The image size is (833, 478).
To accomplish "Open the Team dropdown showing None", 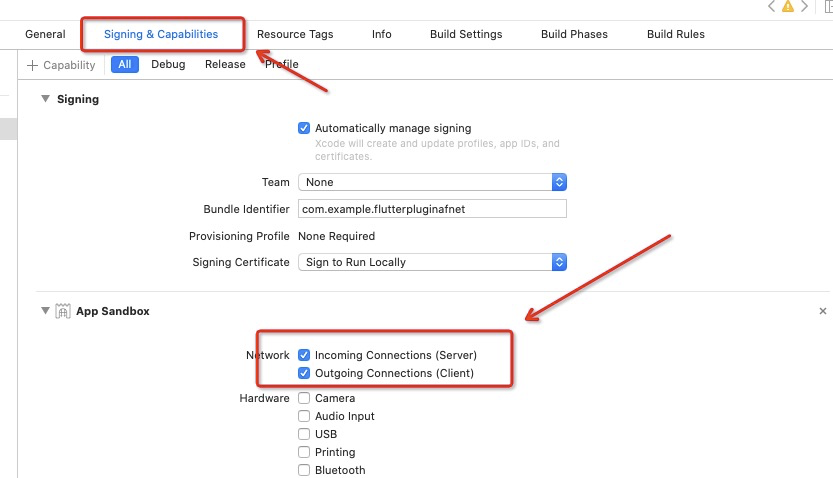I will tap(432, 182).
